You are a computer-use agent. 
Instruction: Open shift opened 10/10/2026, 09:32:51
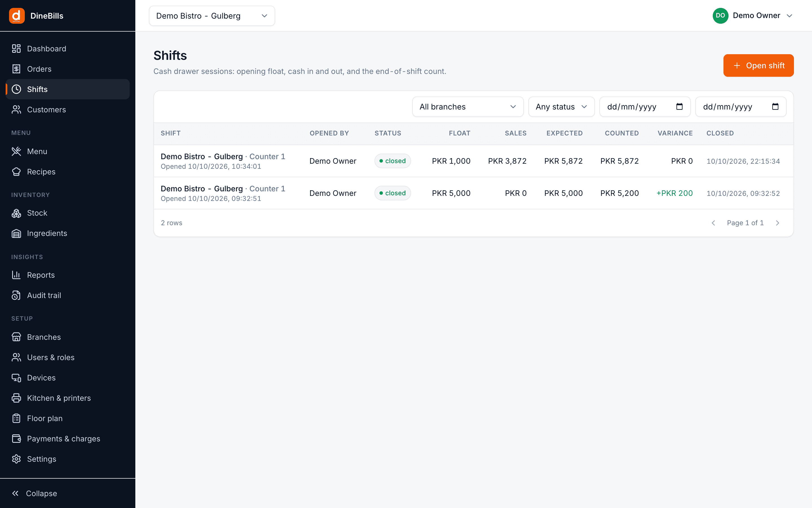click(473, 193)
